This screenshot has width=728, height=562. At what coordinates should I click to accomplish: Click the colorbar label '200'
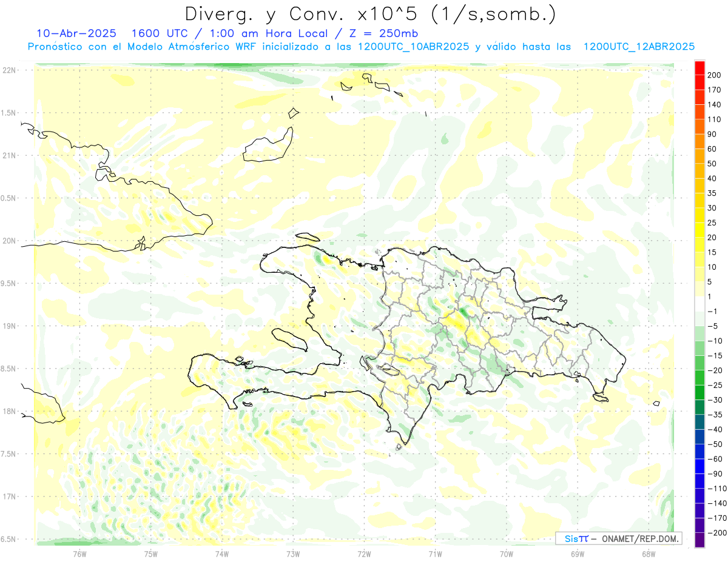click(x=715, y=75)
